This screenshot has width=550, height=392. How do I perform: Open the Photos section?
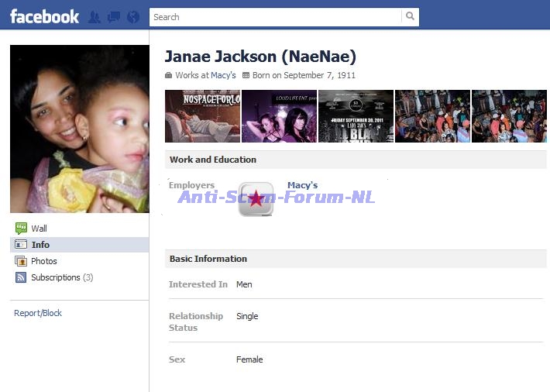pyautogui.click(x=44, y=261)
